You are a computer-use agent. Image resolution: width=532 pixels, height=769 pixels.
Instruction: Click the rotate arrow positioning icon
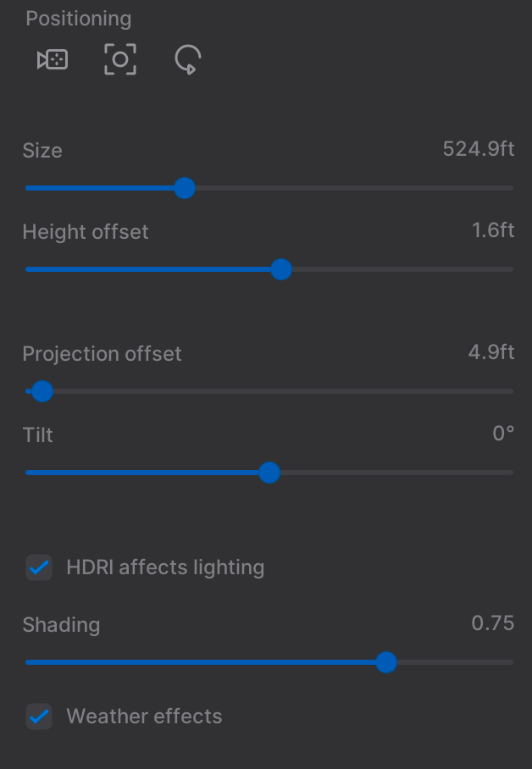coord(187,60)
